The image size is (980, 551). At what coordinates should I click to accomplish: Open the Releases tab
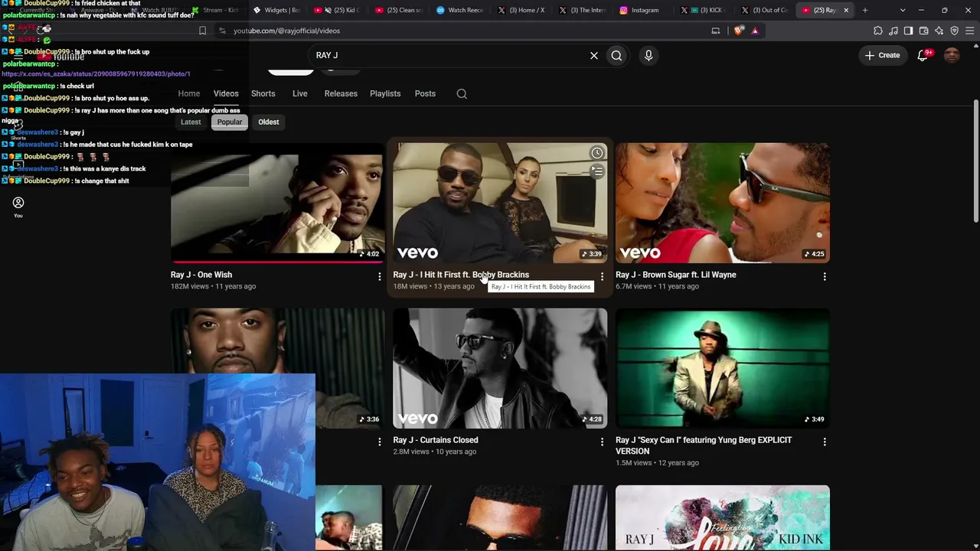click(341, 93)
